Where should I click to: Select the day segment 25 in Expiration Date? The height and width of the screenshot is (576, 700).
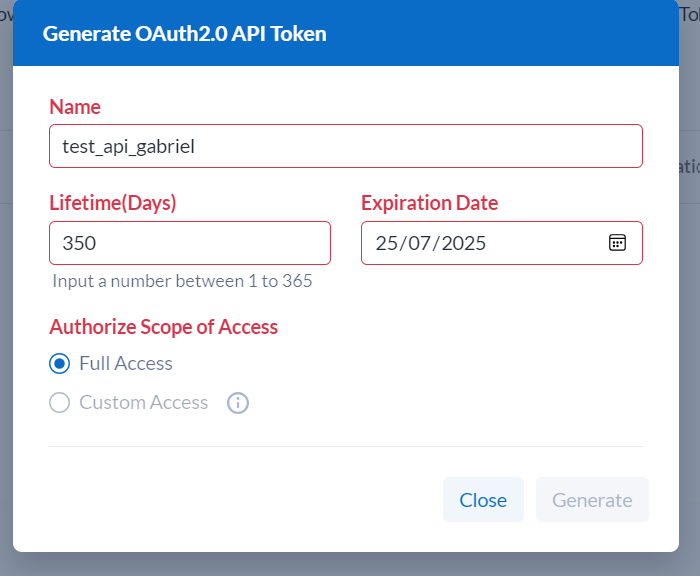[386, 243]
